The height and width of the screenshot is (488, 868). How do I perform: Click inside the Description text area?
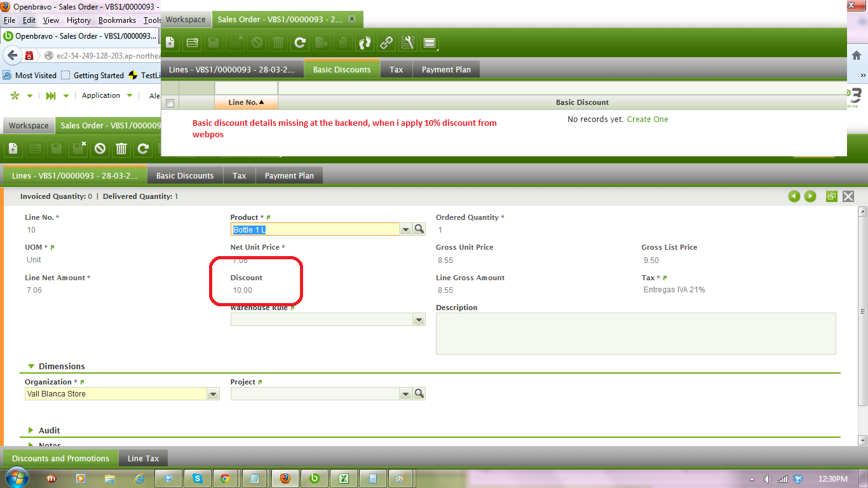click(635, 334)
